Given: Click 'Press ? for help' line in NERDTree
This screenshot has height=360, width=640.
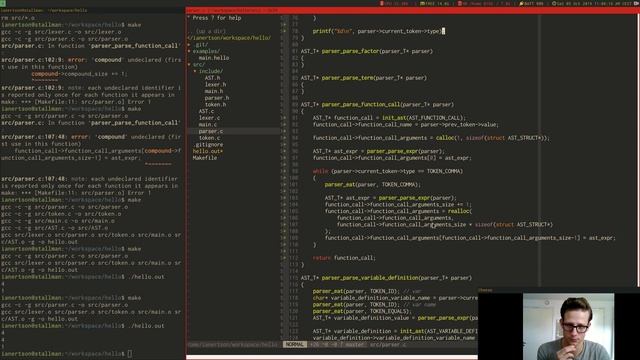Looking at the screenshot, I should pos(217,18).
